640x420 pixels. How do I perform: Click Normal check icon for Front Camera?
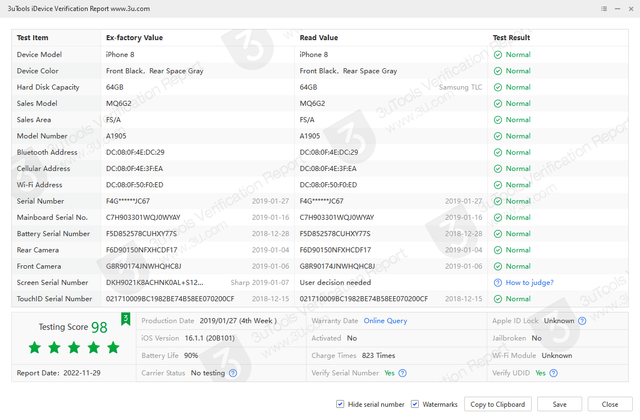(x=498, y=267)
